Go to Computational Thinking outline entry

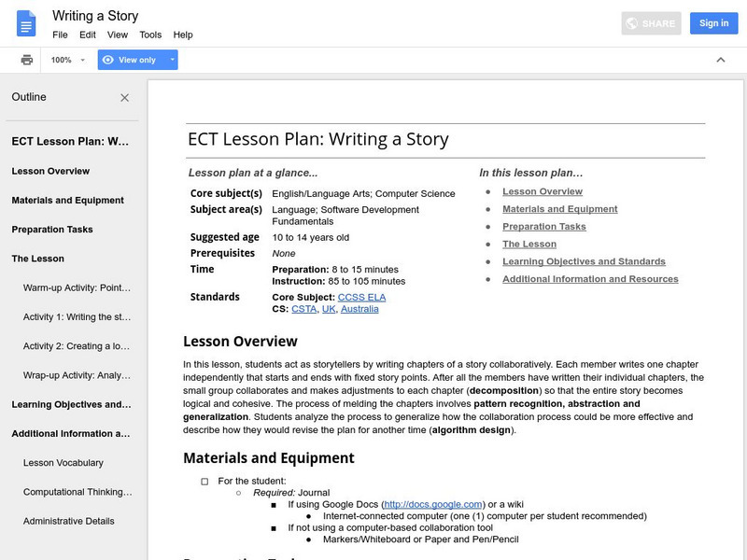pos(78,492)
